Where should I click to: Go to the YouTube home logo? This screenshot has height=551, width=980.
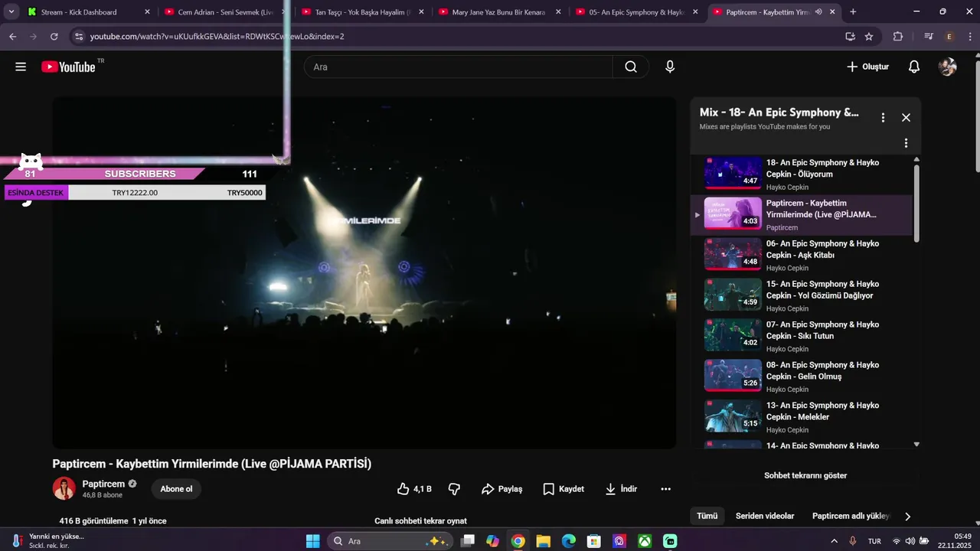pos(68,67)
